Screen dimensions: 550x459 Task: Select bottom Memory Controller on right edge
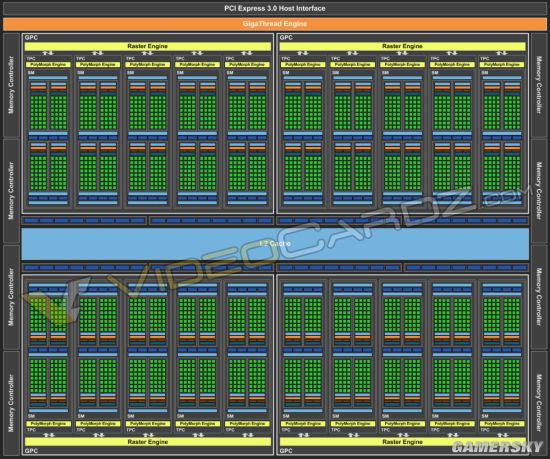coord(539,403)
